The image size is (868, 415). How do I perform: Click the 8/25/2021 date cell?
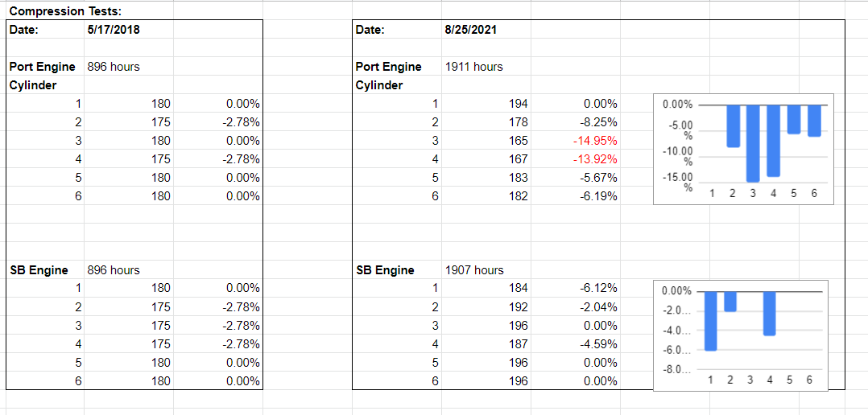[470, 30]
